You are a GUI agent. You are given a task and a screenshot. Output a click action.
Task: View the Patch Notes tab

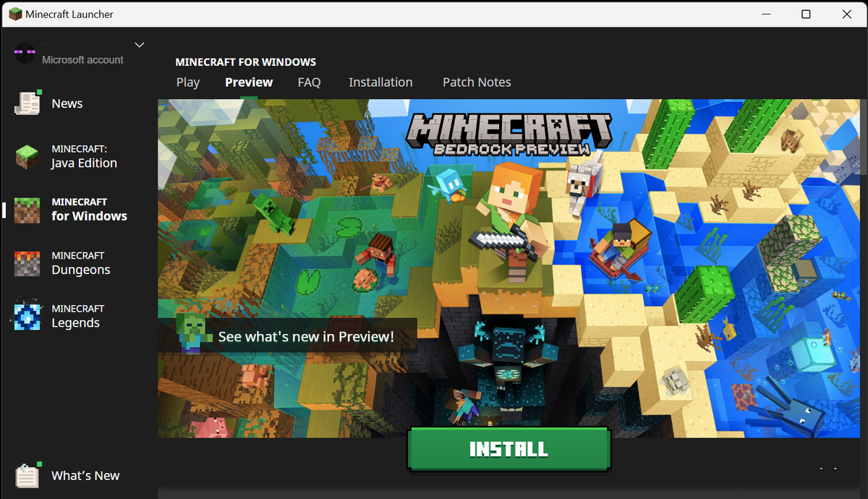pyautogui.click(x=477, y=82)
